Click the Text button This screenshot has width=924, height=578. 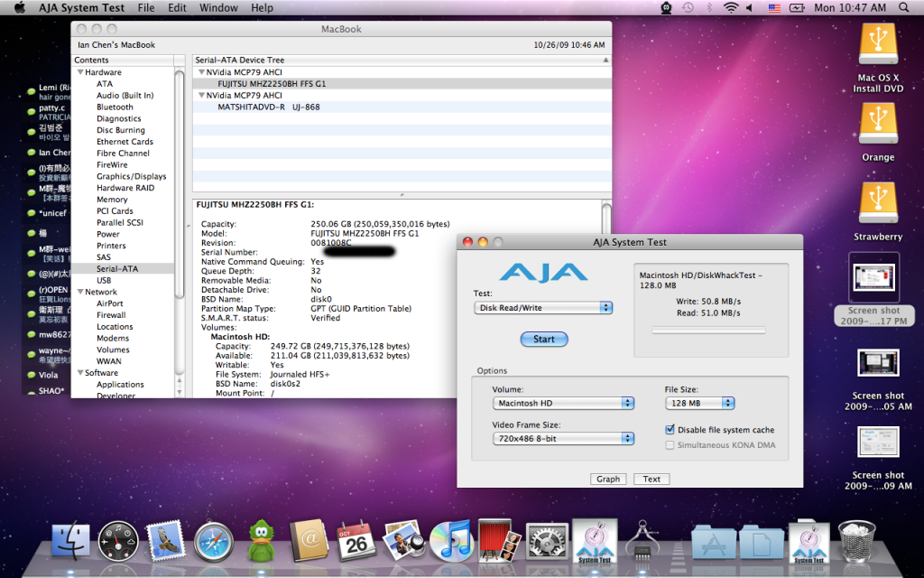(651, 479)
